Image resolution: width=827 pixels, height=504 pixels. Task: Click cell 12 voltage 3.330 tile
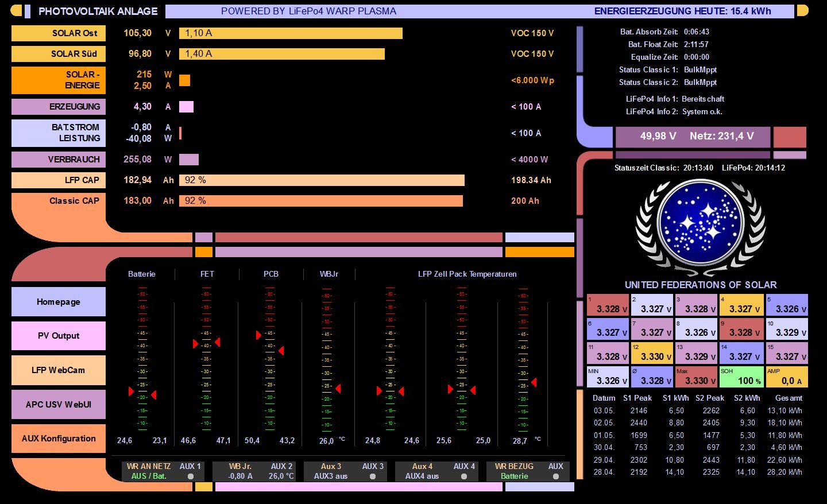click(652, 353)
